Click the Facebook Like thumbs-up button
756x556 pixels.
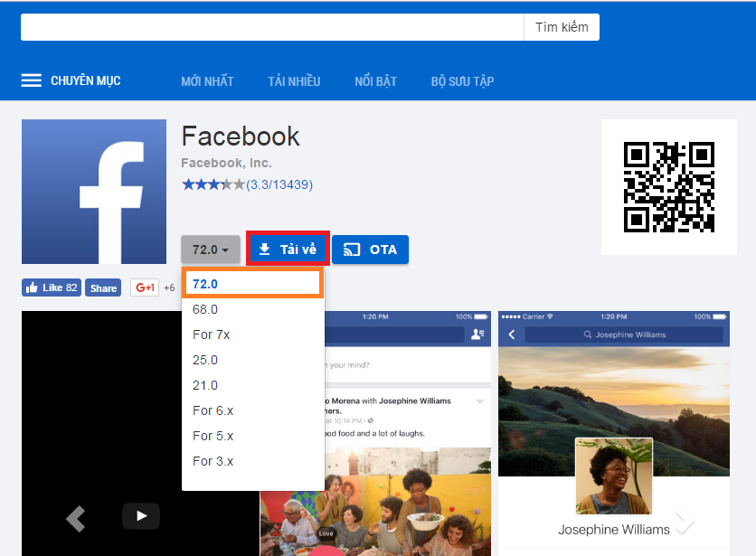coord(52,287)
